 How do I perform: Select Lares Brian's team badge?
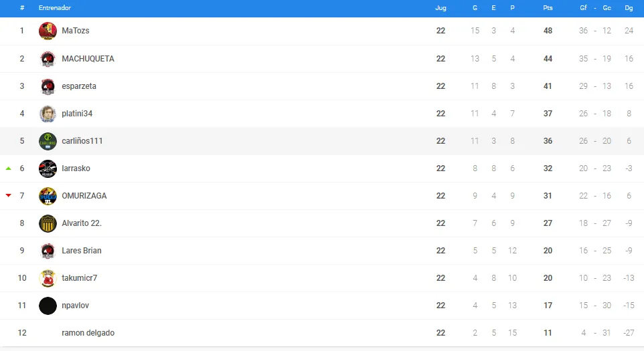click(x=48, y=251)
